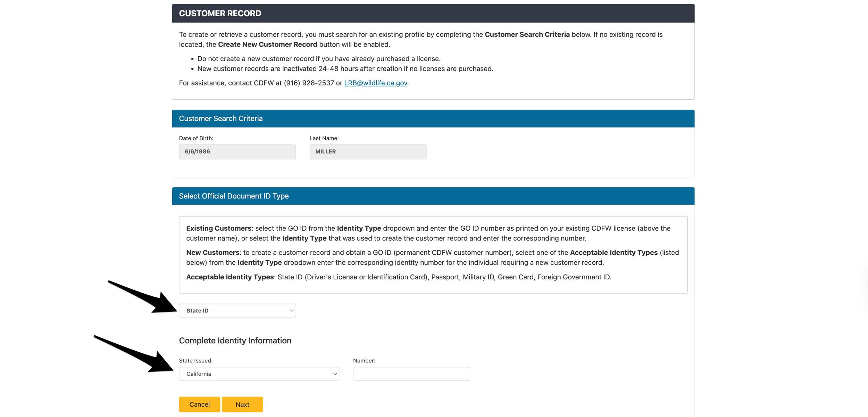Screen dimensions: 868x417
Task: Click the Customer Search Criteria header
Action: [221, 118]
